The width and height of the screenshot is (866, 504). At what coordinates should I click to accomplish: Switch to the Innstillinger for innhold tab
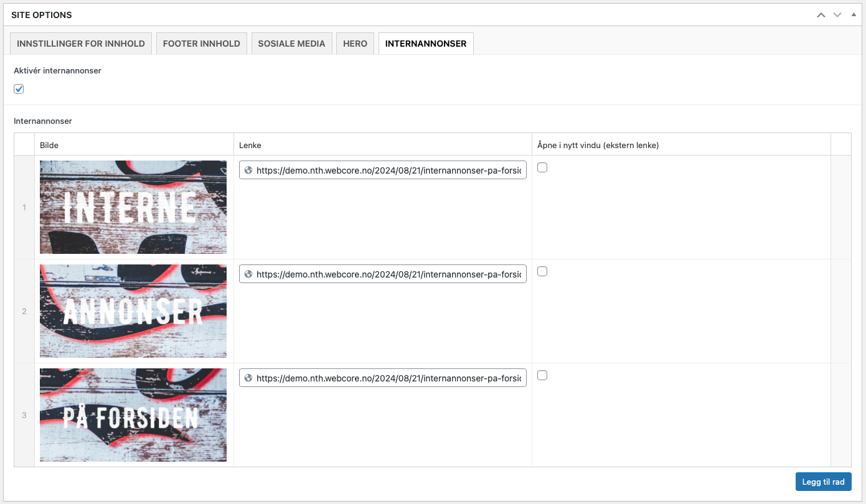point(81,44)
